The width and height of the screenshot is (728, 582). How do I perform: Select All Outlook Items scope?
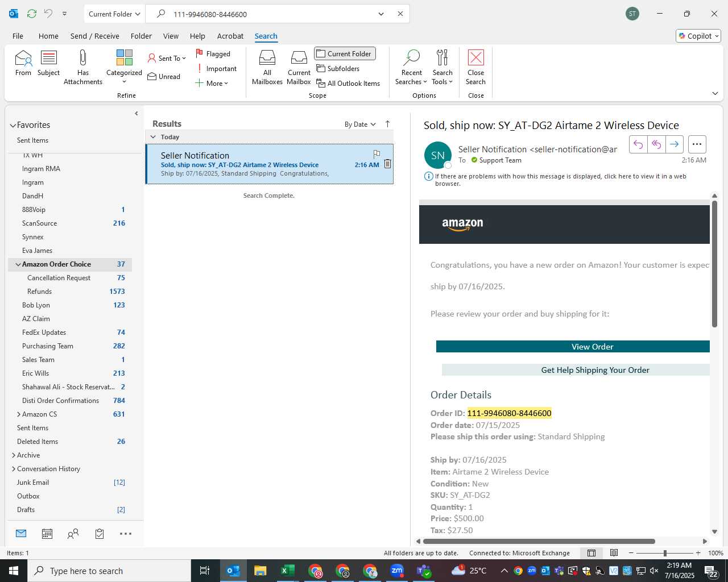pyautogui.click(x=348, y=84)
